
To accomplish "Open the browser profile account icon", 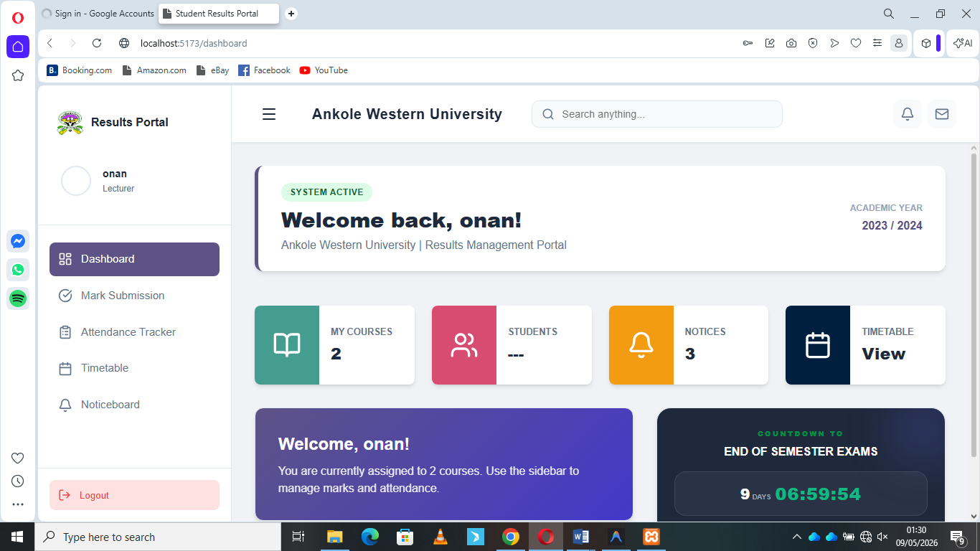I will pos(898,43).
